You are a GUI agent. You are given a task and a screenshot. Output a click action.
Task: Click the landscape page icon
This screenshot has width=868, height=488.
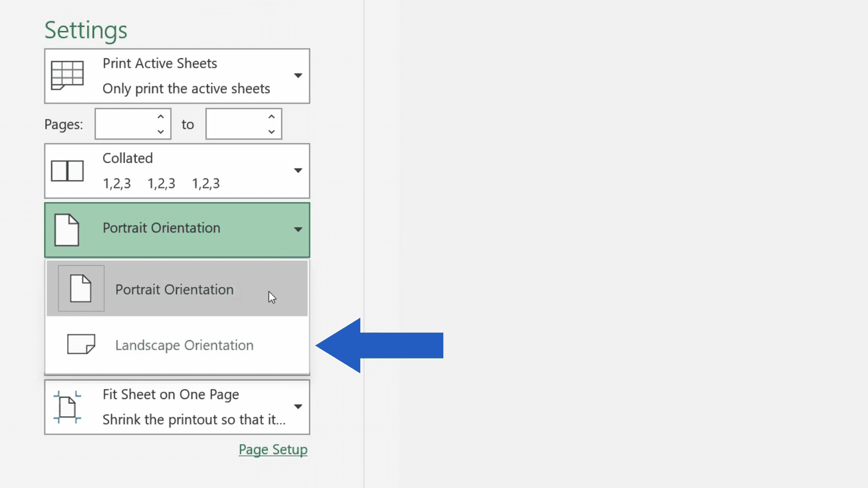pos(81,344)
